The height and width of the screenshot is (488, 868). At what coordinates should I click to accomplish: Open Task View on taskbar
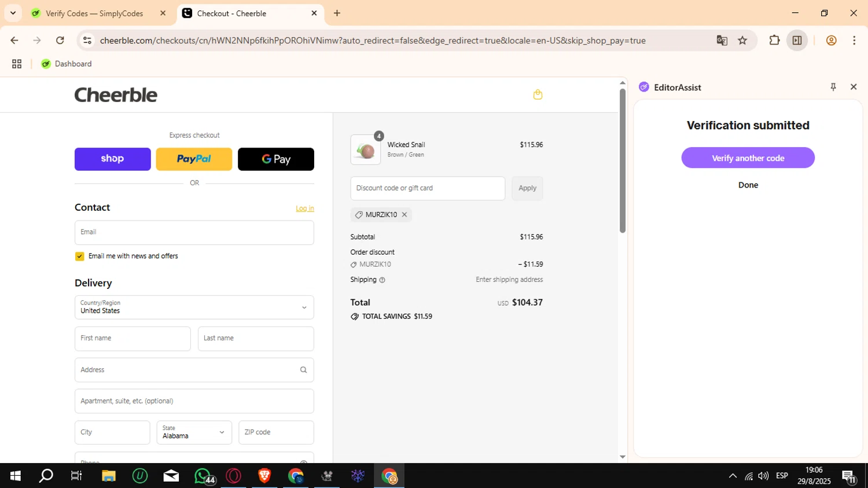(x=76, y=476)
